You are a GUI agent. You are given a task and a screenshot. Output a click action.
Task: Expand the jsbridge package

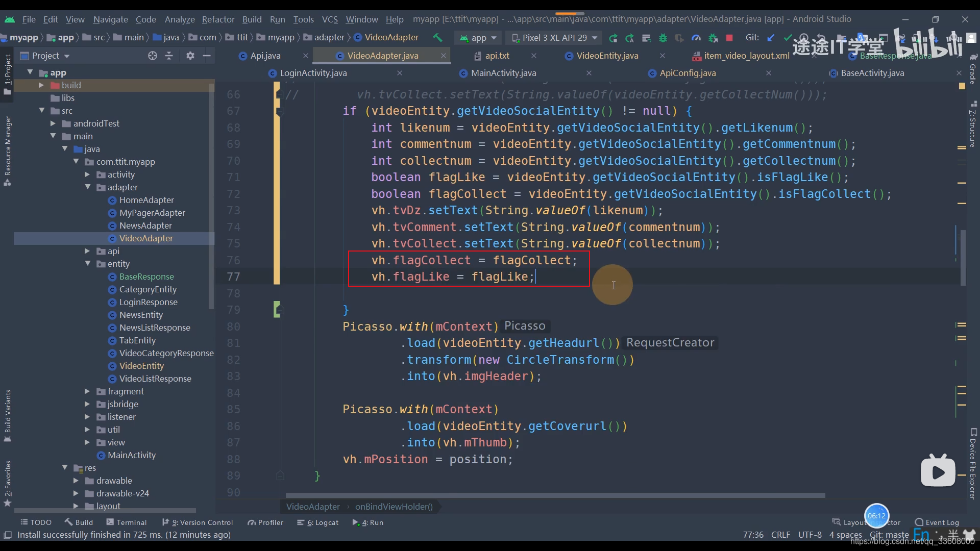coord(87,404)
